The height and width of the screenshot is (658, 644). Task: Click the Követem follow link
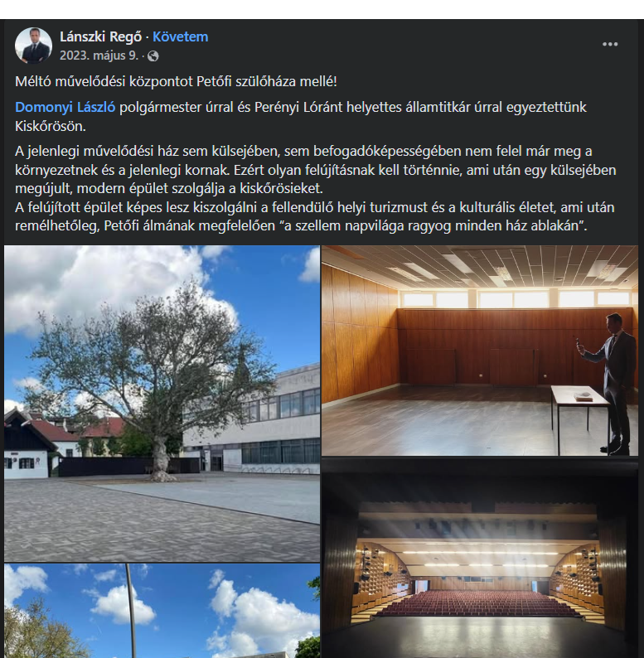click(x=180, y=37)
